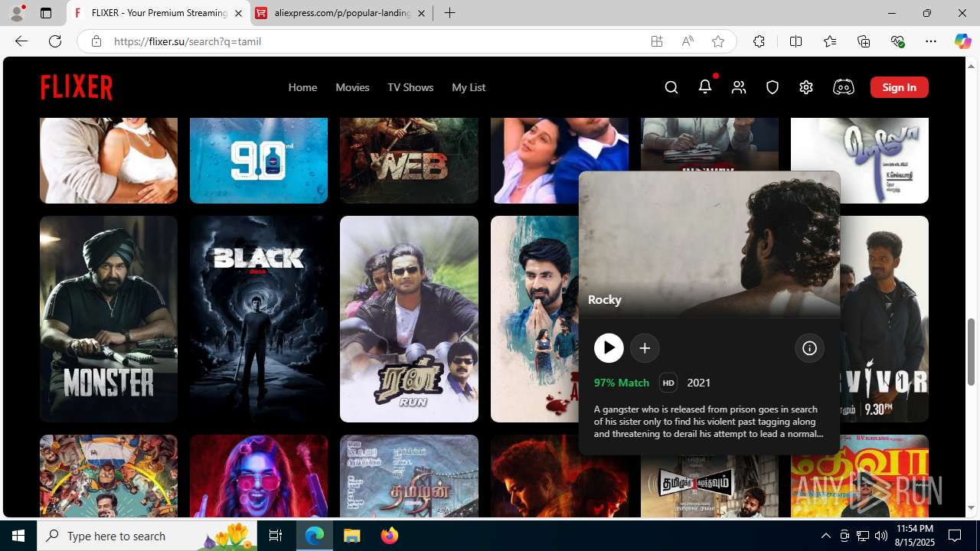Click the 97% Match label

pyautogui.click(x=622, y=383)
